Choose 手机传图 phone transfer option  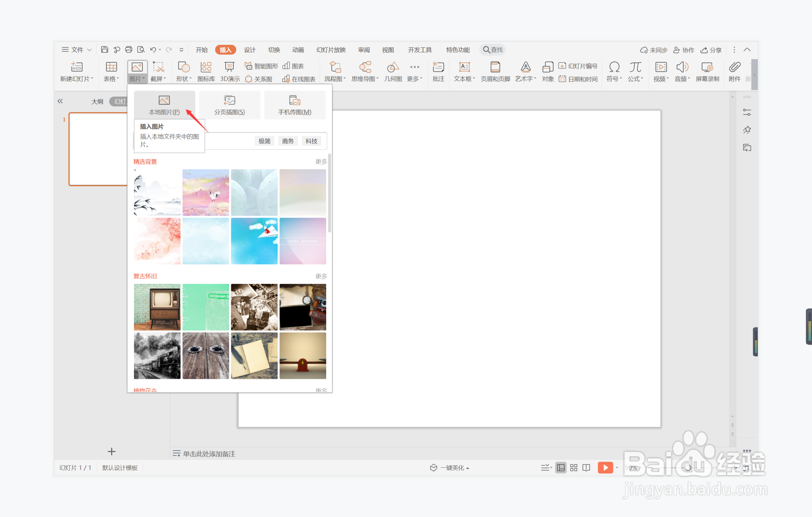(x=294, y=105)
